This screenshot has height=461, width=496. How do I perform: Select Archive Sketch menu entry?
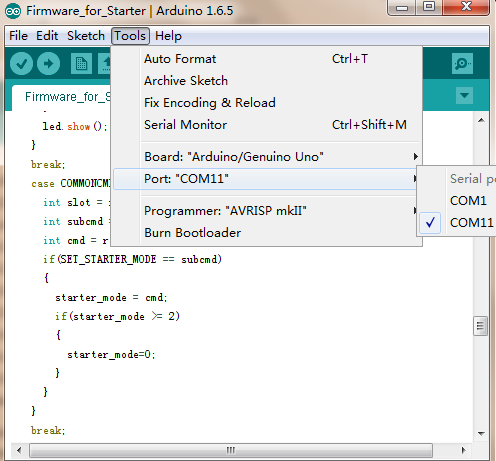pyautogui.click(x=267, y=81)
